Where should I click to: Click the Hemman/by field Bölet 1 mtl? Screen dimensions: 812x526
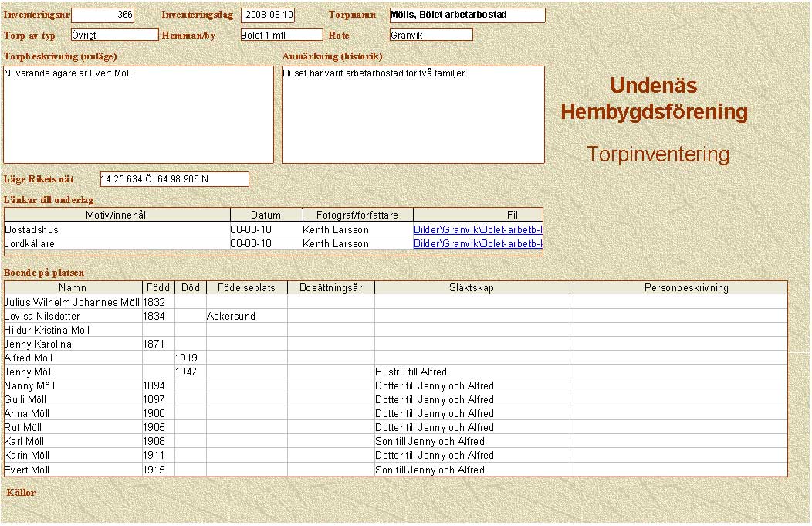(x=281, y=35)
